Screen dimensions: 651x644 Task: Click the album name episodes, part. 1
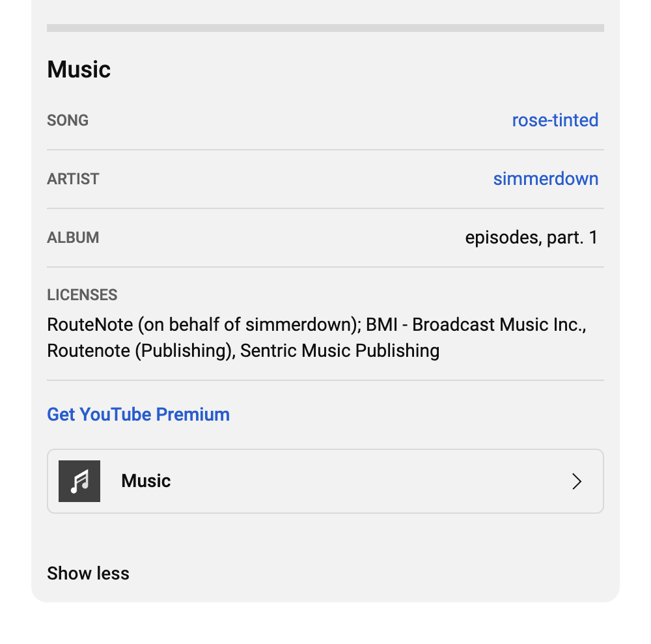point(531,238)
